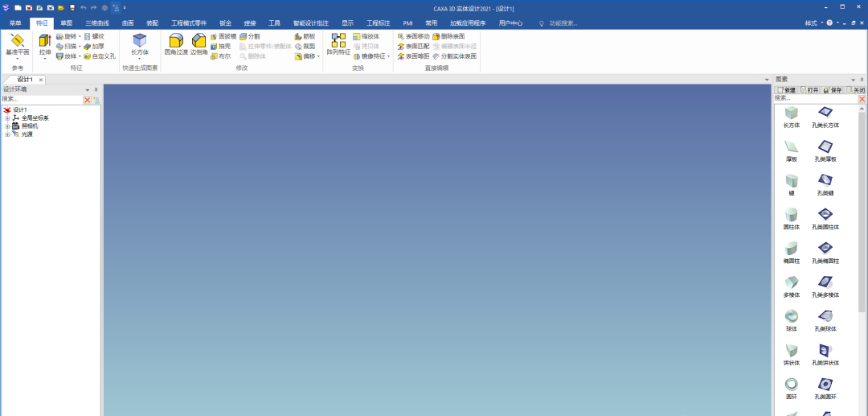Open the 基准平面 dropdown in the ribbon
Viewport: 868px width, 416px height.
point(17,59)
